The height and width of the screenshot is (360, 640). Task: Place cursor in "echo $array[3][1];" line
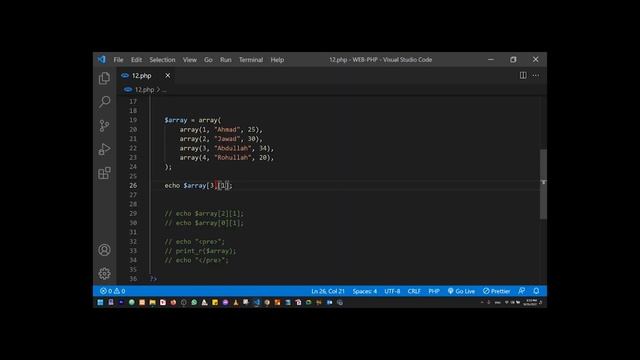coord(198,185)
